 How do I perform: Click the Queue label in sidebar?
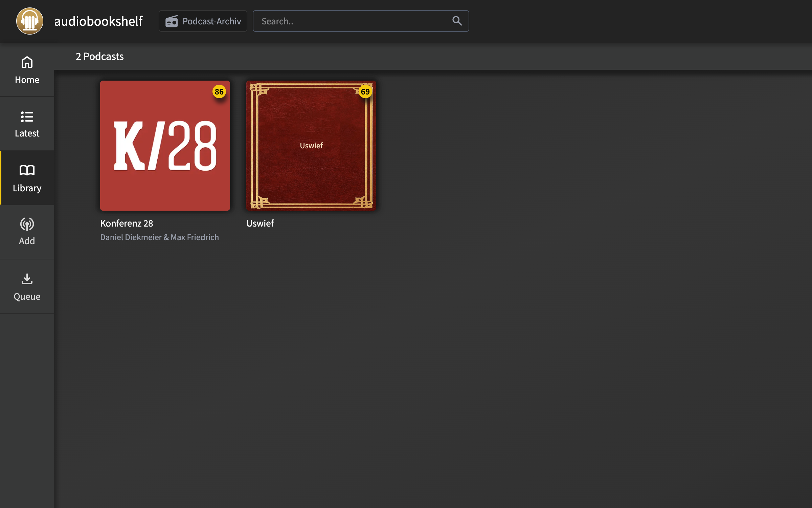point(27,297)
